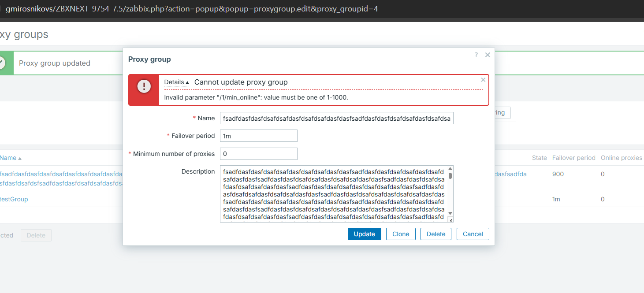
Task: Cancel the Proxy group dialog
Action: [473, 234]
